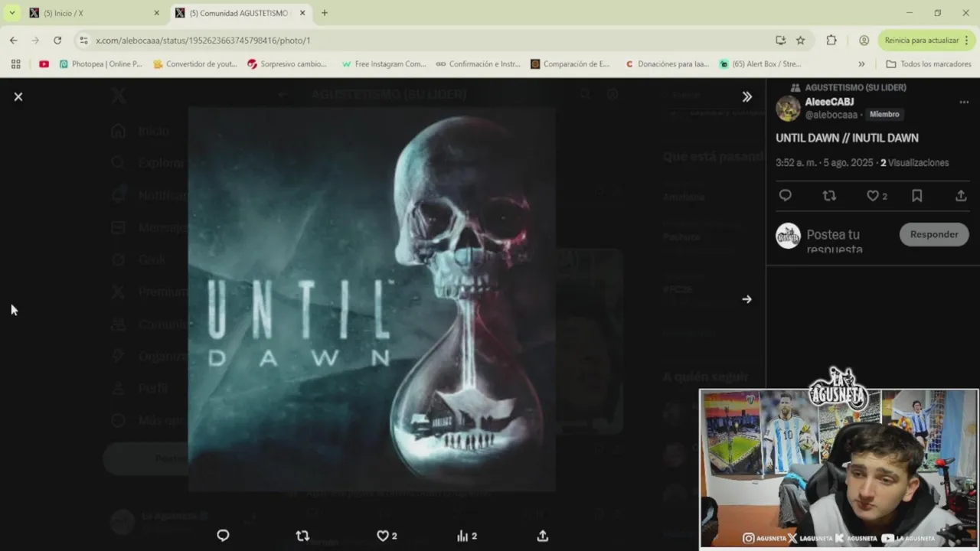Open Comparación de E... bookmark
Image resolution: width=980 pixels, height=551 pixels.
[570, 64]
